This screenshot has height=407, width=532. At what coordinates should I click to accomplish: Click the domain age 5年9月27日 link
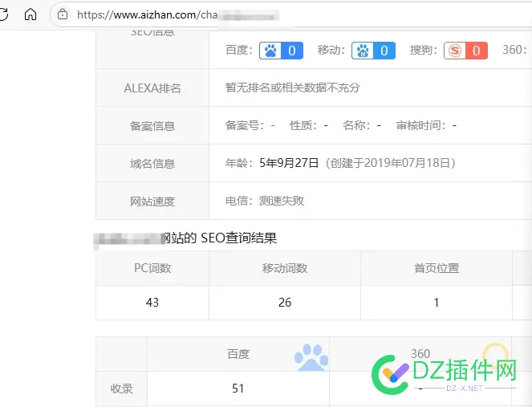tap(289, 163)
